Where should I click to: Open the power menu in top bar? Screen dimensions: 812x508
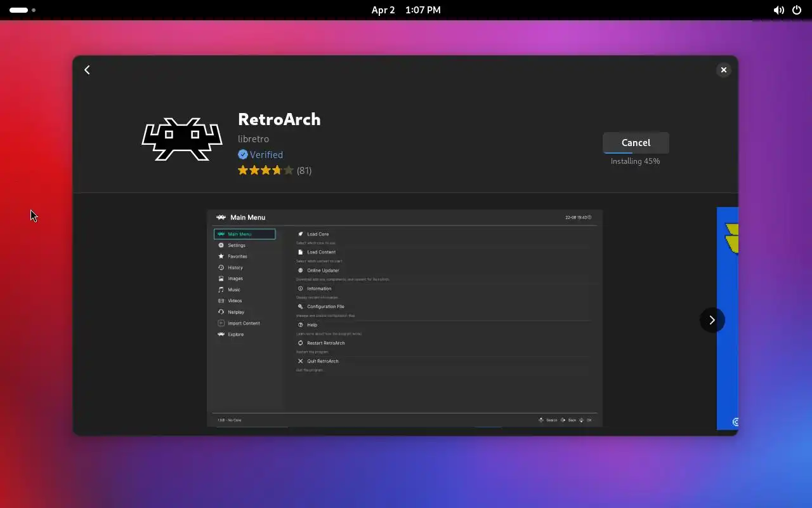[x=797, y=10]
